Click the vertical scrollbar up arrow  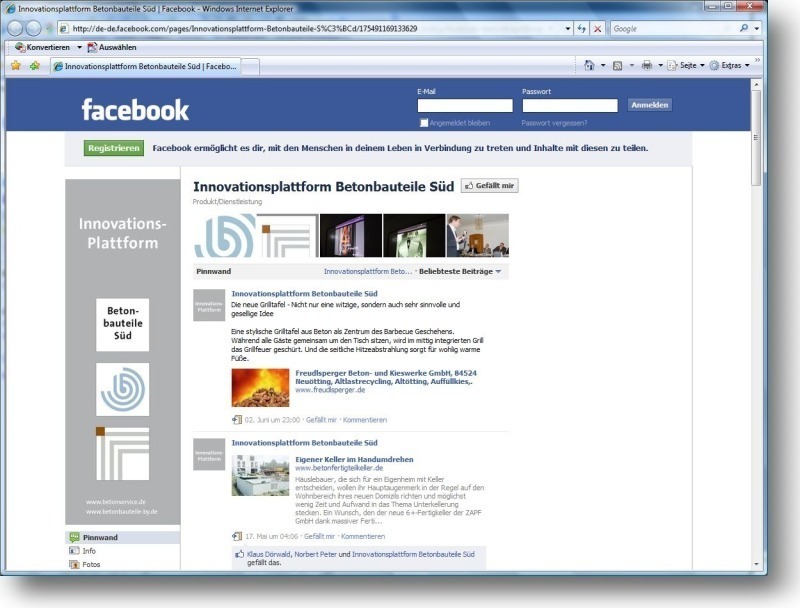[x=756, y=84]
